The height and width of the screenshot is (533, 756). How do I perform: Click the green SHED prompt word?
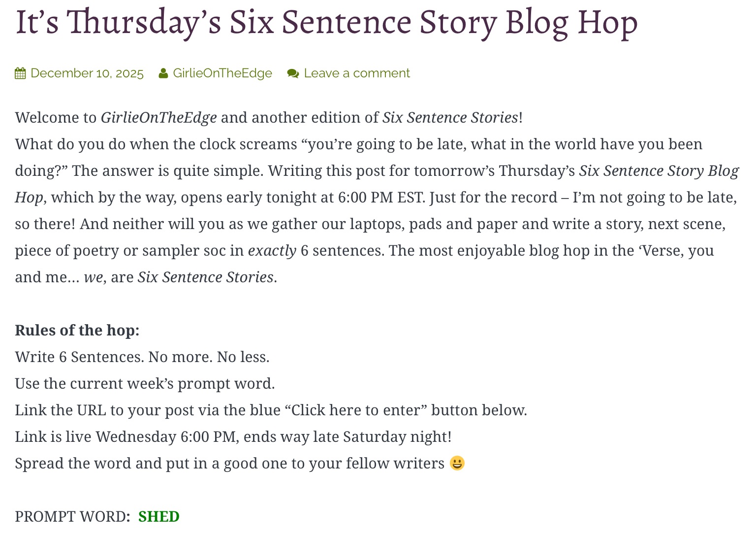click(x=158, y=516)
